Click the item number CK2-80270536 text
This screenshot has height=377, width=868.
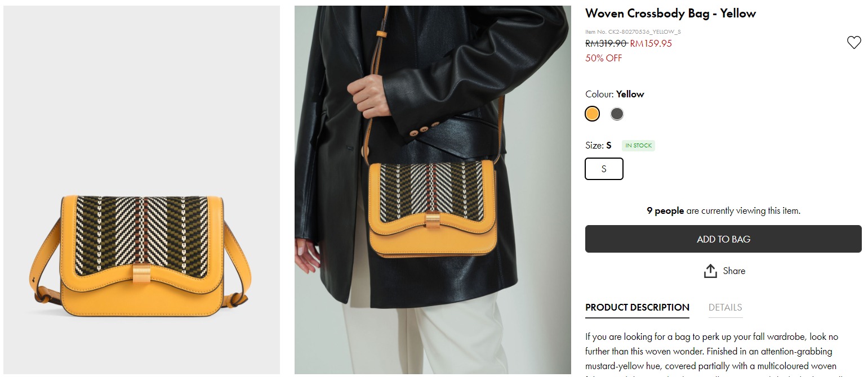click(633, 32)
